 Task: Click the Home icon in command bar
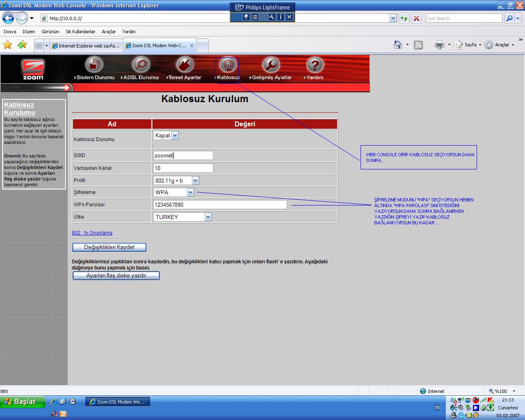397,45
